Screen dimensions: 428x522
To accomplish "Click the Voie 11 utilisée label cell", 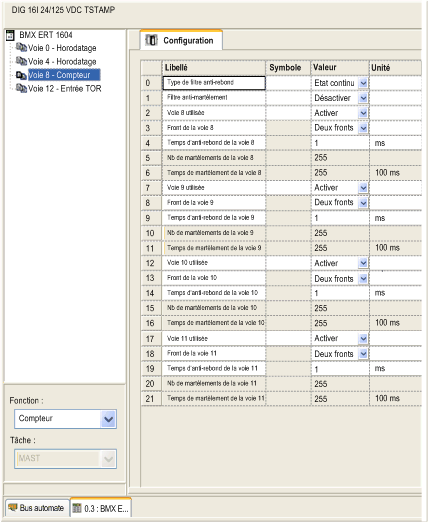I will (214, 339).
